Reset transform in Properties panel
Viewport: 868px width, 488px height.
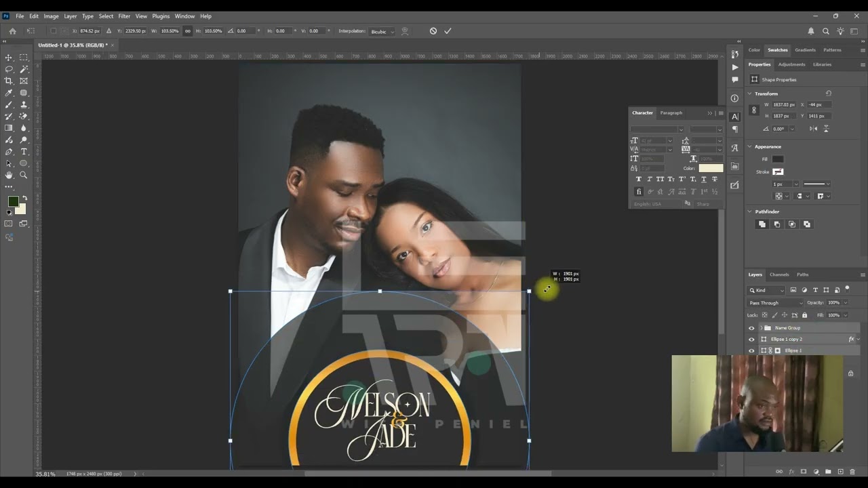coord(828,94)
